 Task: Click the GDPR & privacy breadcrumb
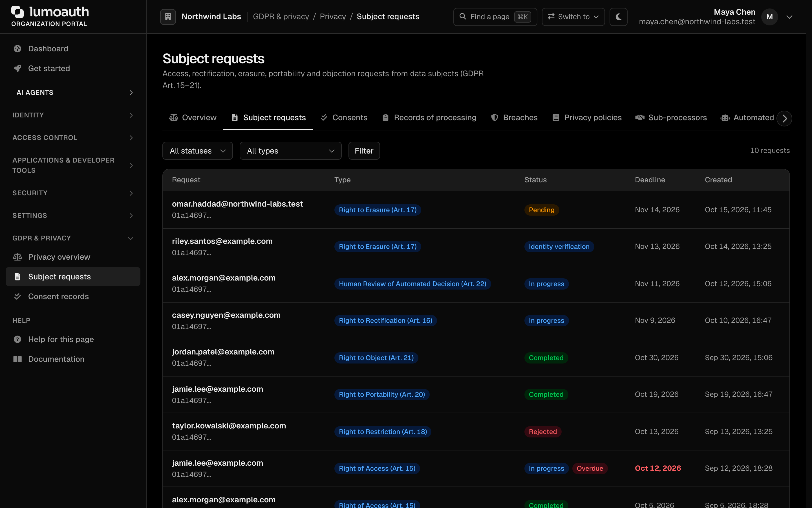click(x=281, y=16)
